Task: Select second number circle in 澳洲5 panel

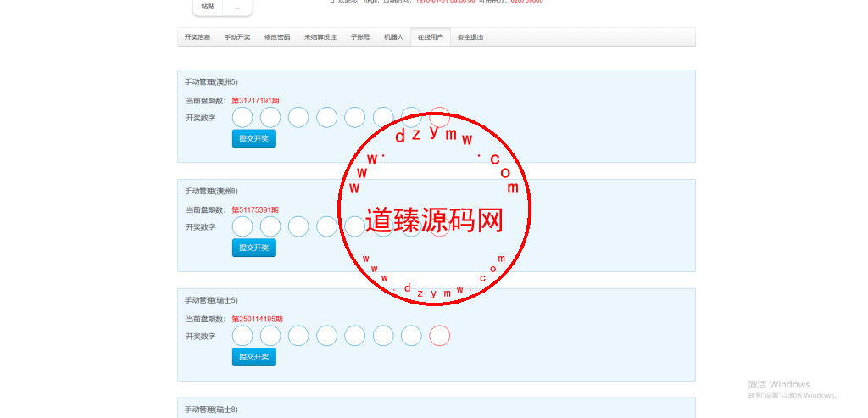Action: click(x=270, y=117)
